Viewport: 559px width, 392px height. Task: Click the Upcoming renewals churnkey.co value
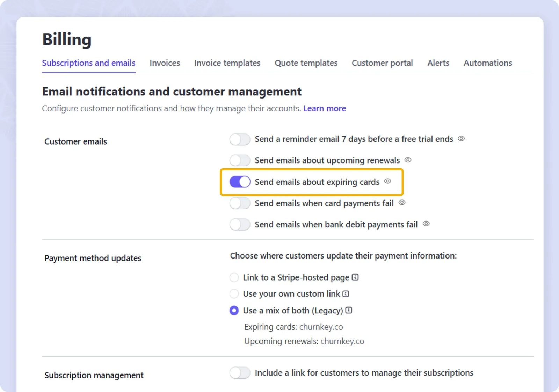tap(342, 341)
